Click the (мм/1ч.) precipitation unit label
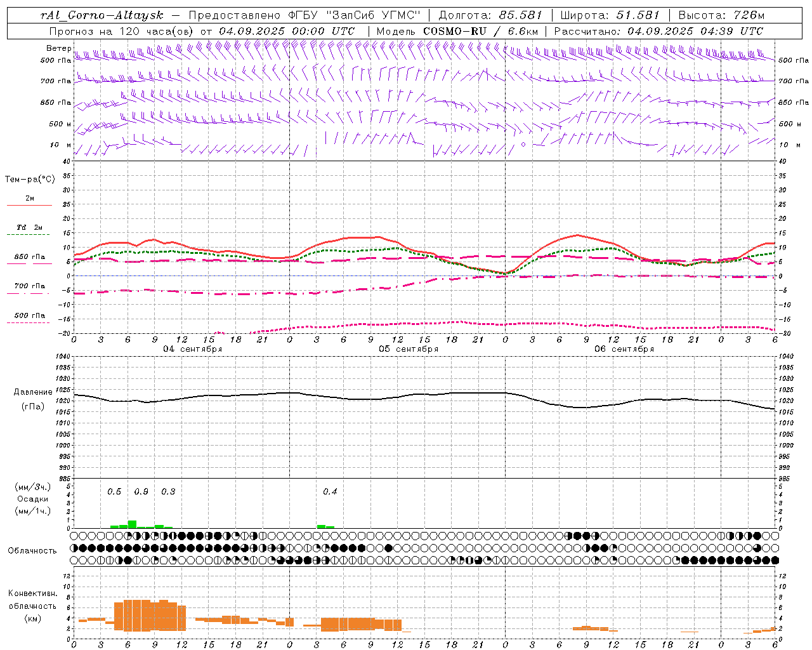 33,512
